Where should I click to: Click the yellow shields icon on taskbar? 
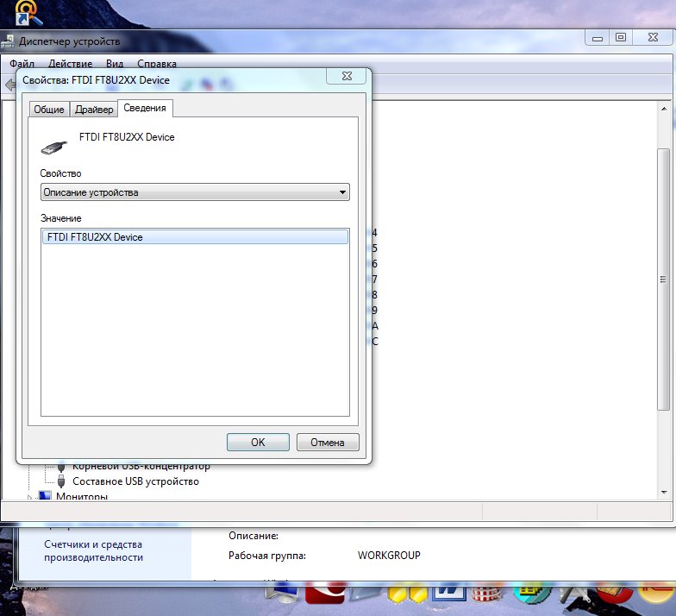tap(407, 594)
